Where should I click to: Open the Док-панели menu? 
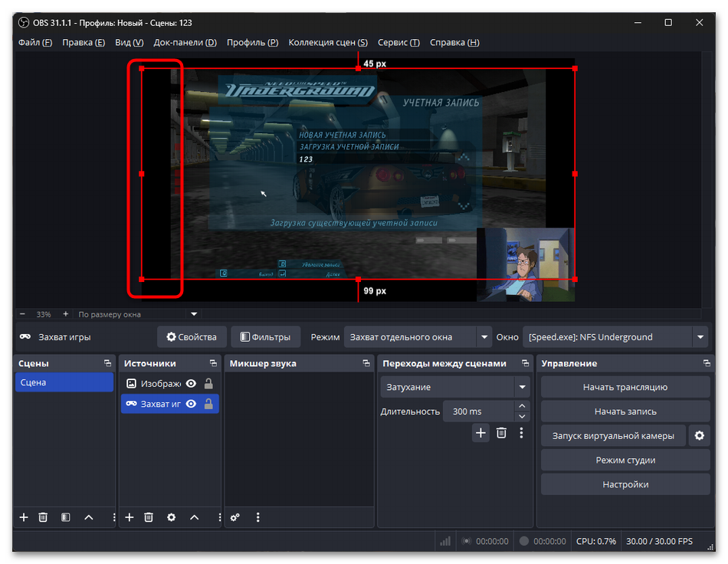(185, 42)
